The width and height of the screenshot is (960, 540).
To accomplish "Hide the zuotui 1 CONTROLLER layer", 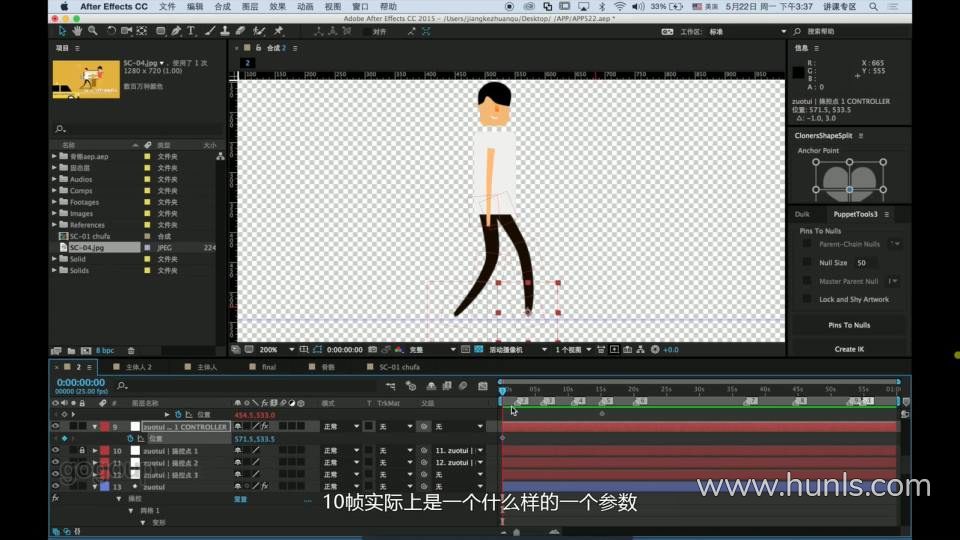I will [x=55, y=426].
